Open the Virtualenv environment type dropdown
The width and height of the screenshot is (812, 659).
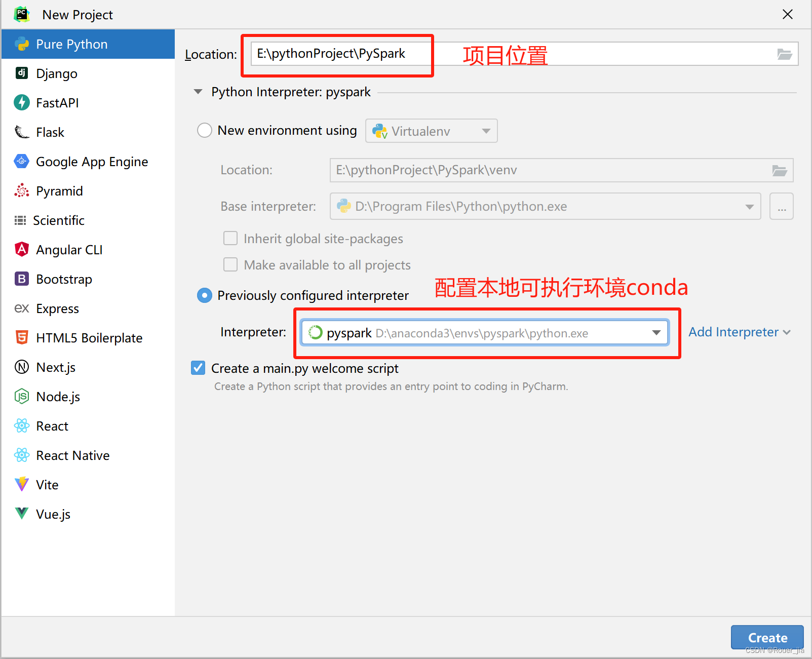432,131
